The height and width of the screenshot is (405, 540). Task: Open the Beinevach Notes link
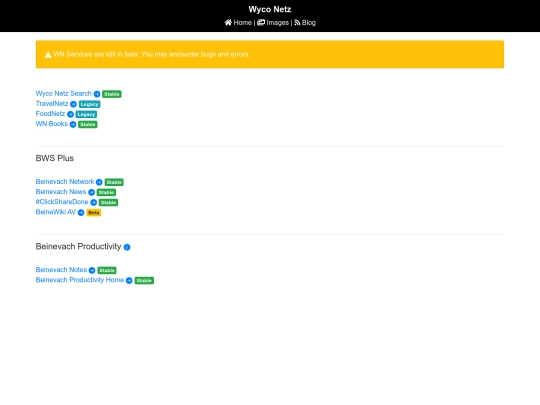click(61, 270)
